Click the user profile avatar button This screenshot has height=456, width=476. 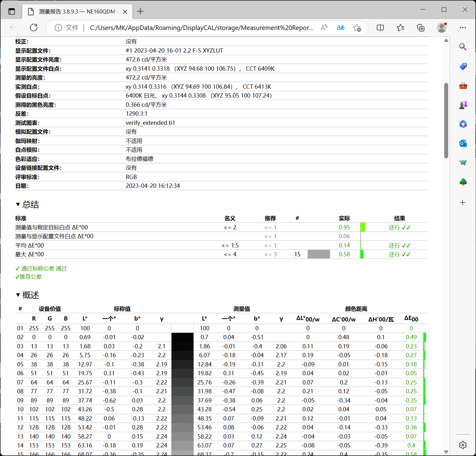point(442,28)
